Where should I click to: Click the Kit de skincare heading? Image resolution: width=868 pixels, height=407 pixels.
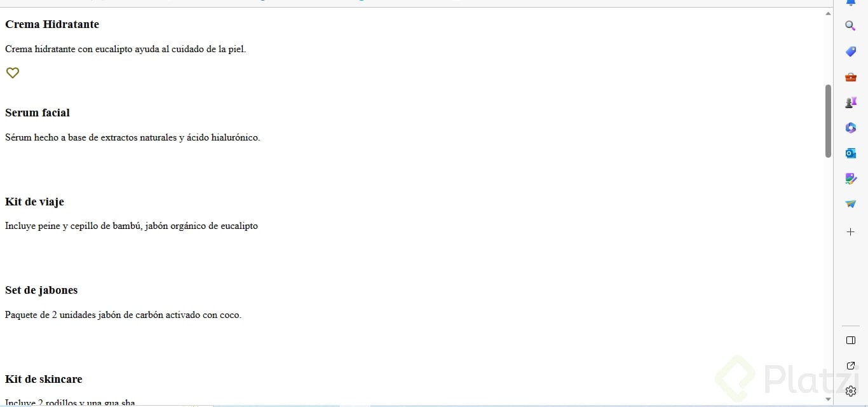(x=44, y=379)
